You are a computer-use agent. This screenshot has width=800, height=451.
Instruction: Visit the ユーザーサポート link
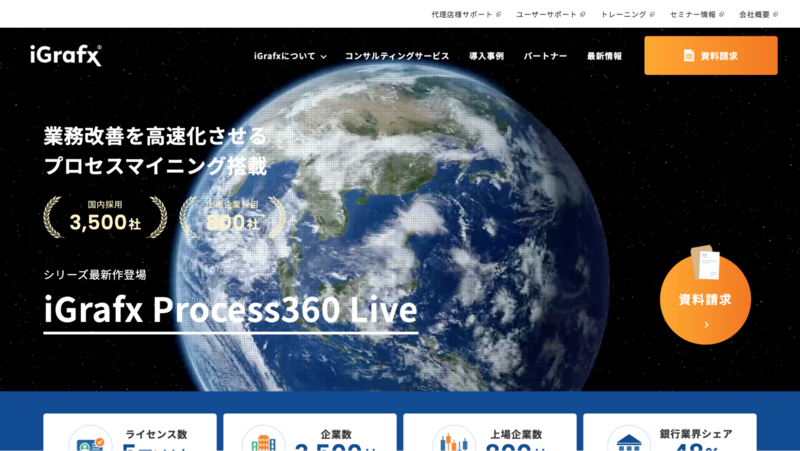pyautogui.click(x=550, y=14)
